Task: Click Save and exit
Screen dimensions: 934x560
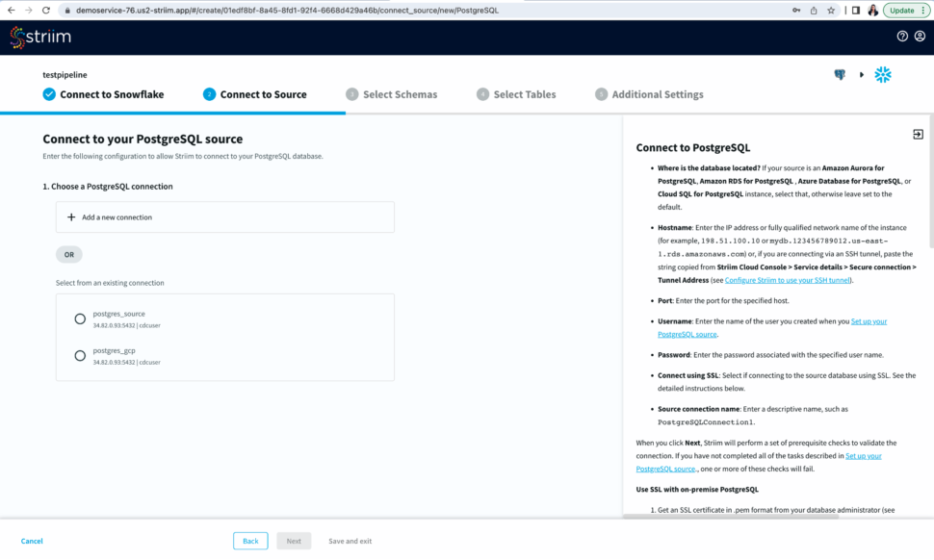Action: coord(350,541)
